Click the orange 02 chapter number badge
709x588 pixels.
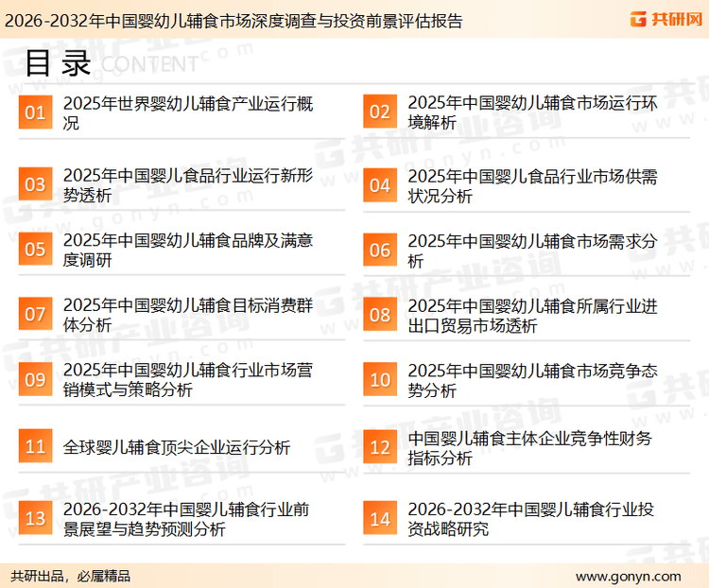[x=379, y=112]
